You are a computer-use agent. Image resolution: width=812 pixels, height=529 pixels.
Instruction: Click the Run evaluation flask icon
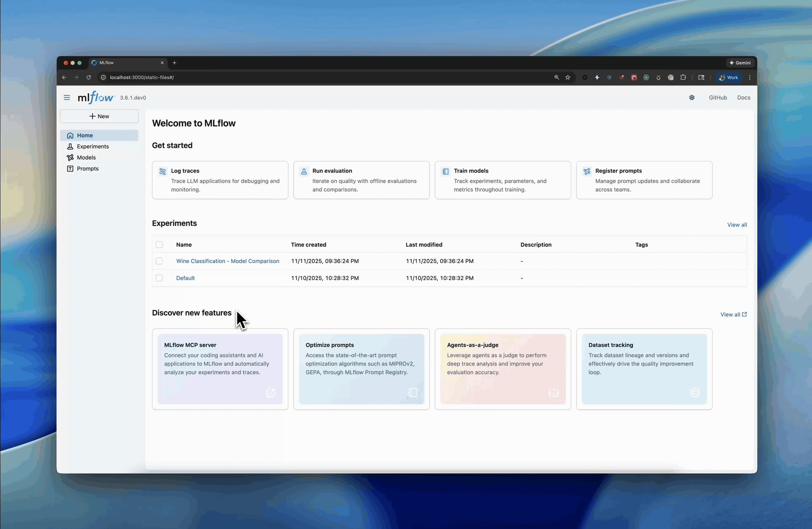(304, 171)
